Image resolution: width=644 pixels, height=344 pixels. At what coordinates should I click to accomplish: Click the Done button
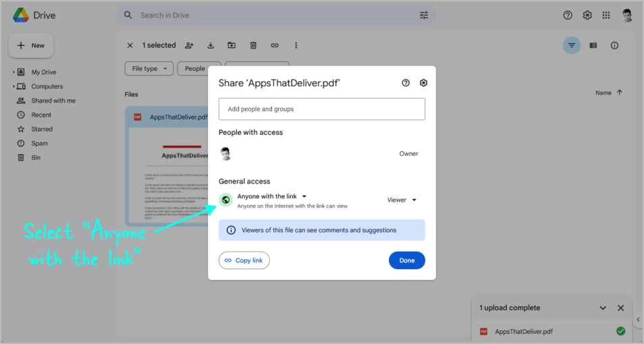[x=406, y=260]
